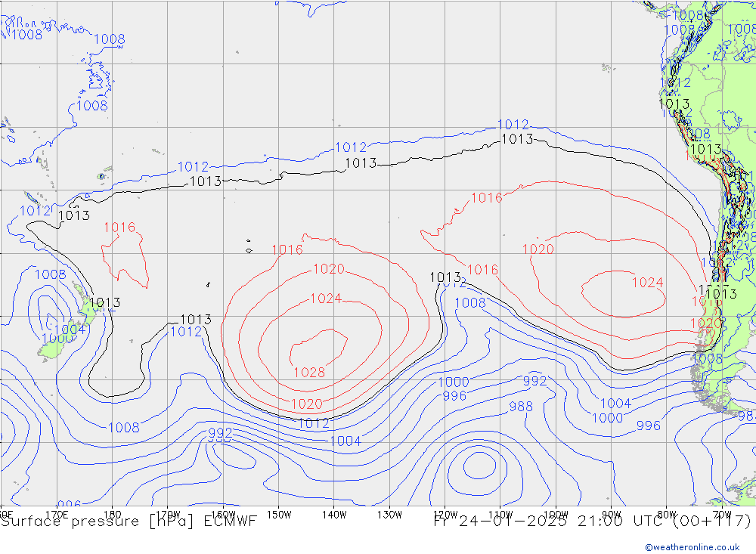Select the 180 longitude label
This screenshot has height=554, width=756.
tap(113, 515)
